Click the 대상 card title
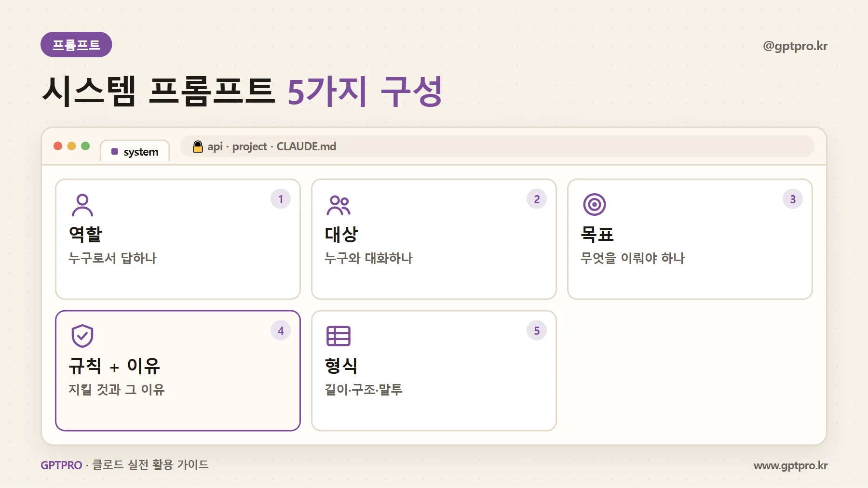 pos(341,234)
